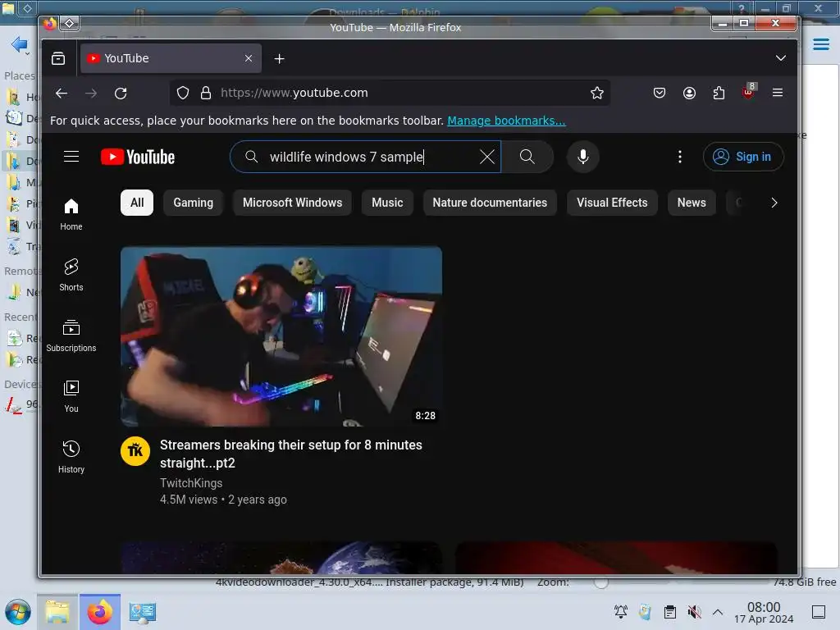Filter results by Visual Effects
840x630 pixels.
pyautogui.click(x=612, y=203)
